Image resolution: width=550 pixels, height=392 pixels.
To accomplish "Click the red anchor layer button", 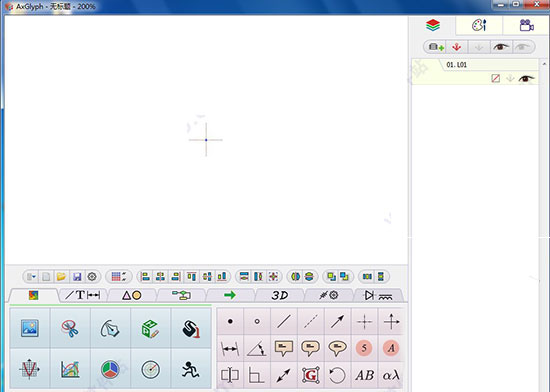I will 456,47.
